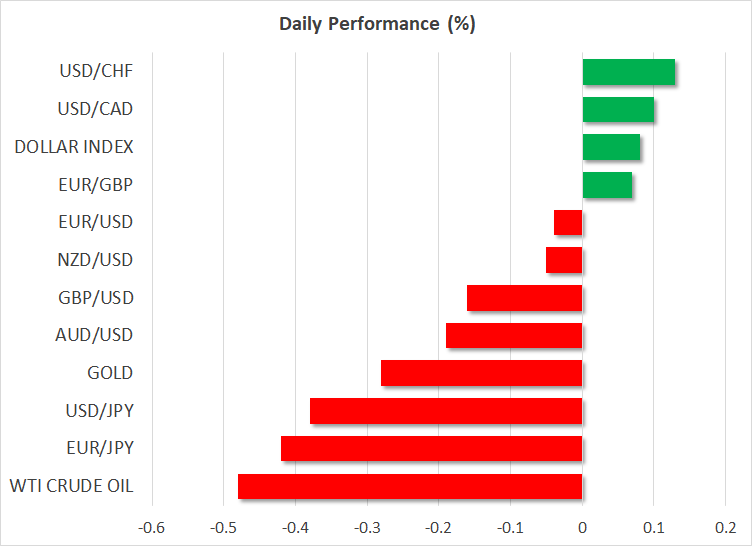Select the green USD/CHF bar
The image size is (752, 546).
(x=628, y=72)
